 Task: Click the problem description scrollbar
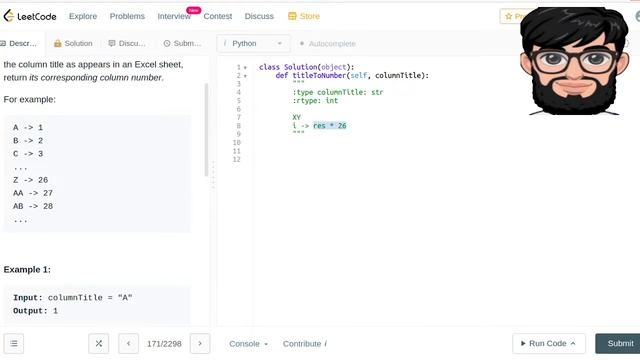pyautogui.click(x=206, y=130)
